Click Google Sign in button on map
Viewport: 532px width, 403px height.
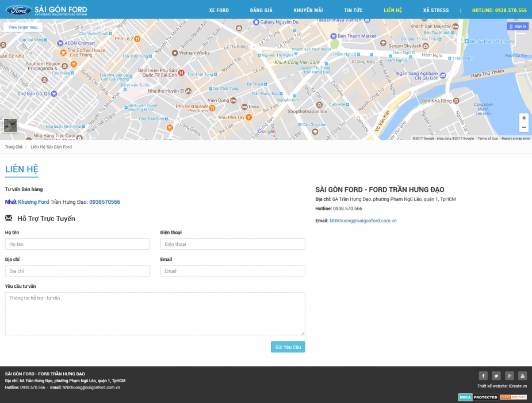click(518, 26)
